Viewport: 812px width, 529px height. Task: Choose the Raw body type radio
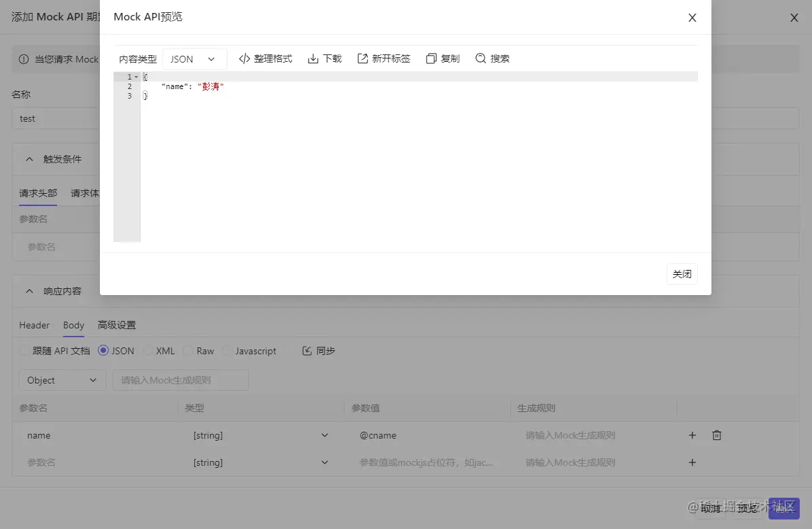(188, 351)
